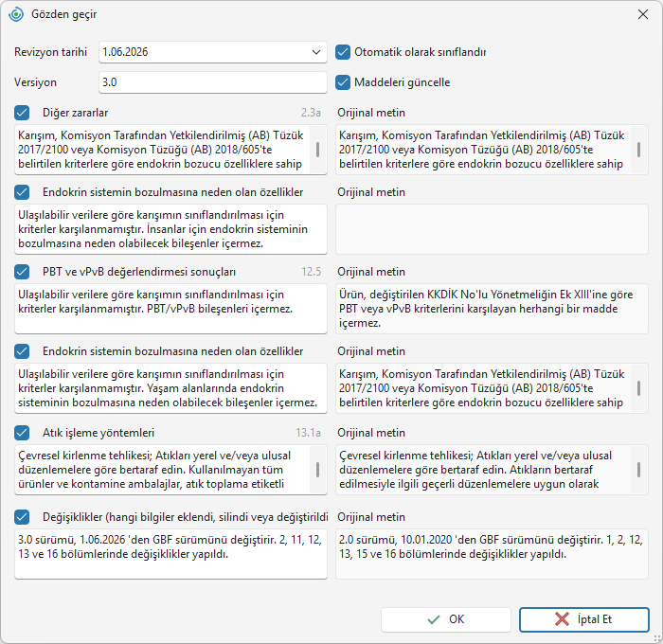Click Orijinal metin label beside Diğer zararlar
Viewport: 663px width, 644px height.
(x=371, y=113)
